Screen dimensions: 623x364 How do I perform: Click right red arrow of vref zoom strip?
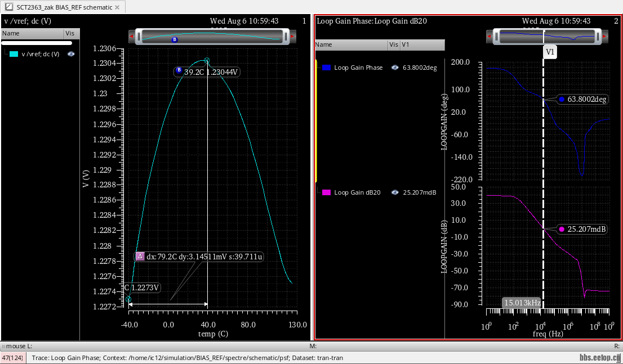293,37
